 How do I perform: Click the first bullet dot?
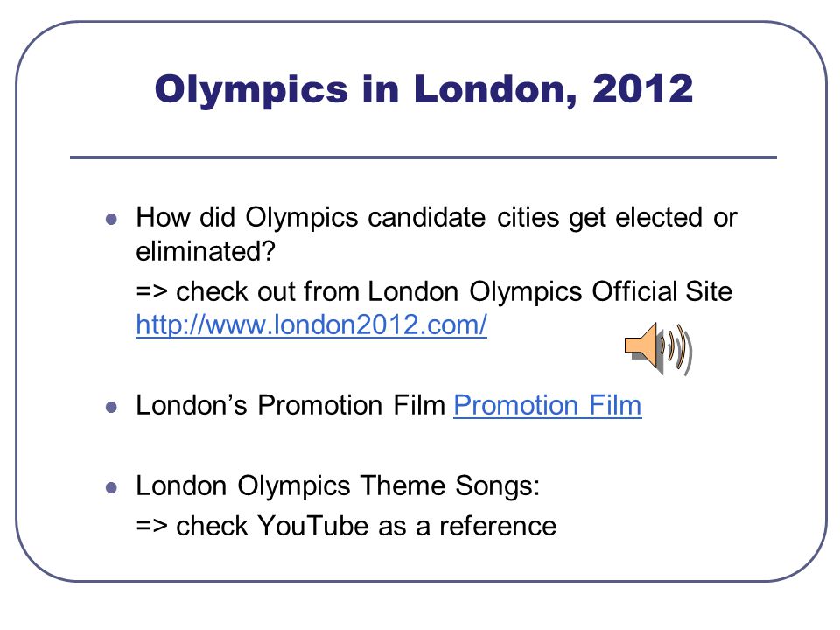pyautogui.click(x=111, y=219)
